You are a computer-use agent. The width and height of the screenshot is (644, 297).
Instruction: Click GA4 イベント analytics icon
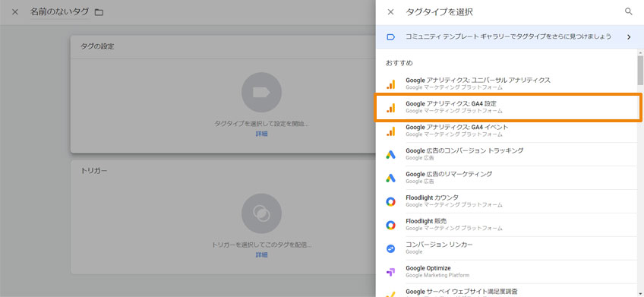tap(390, 131)
